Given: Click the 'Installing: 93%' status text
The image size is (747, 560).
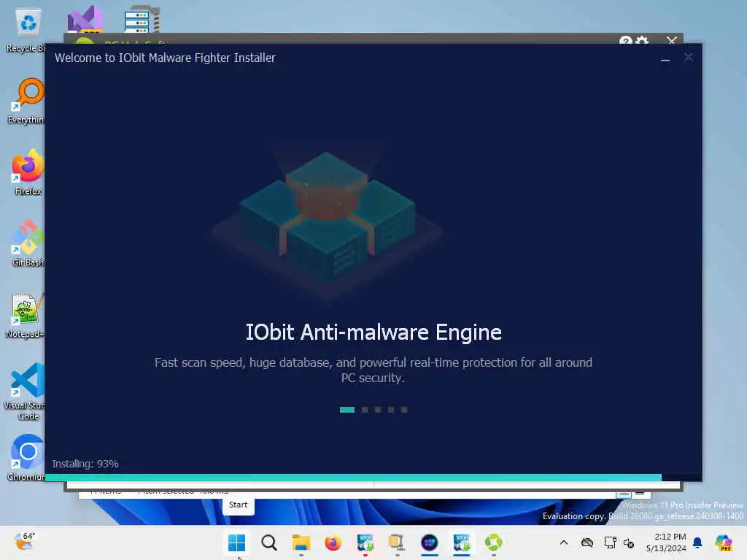Looking at the screenshot, I should (85, 464).
